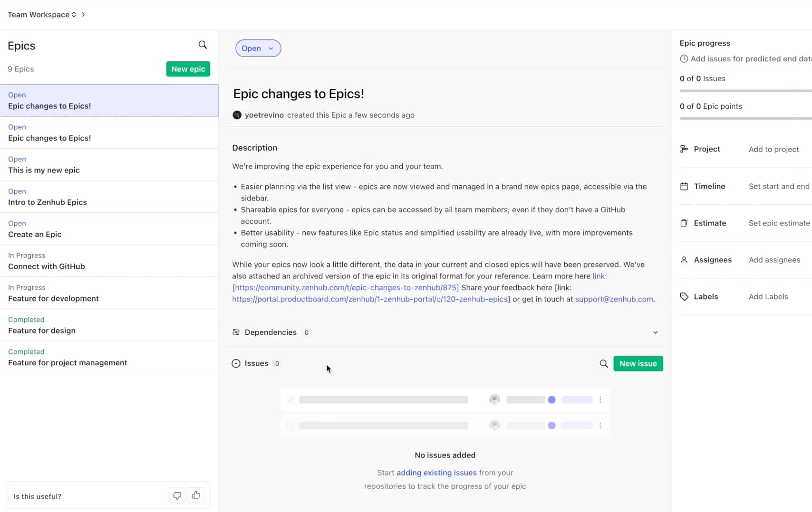Click 'Set epic estimate' field
This screenshot has width=812, height=512.
[x=779, y=223]
